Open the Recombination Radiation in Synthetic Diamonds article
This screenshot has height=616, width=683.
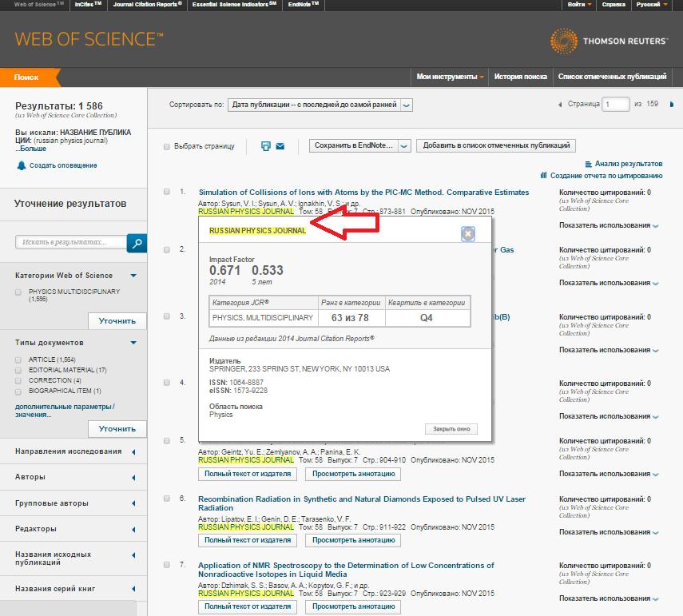tap(362, 503)
